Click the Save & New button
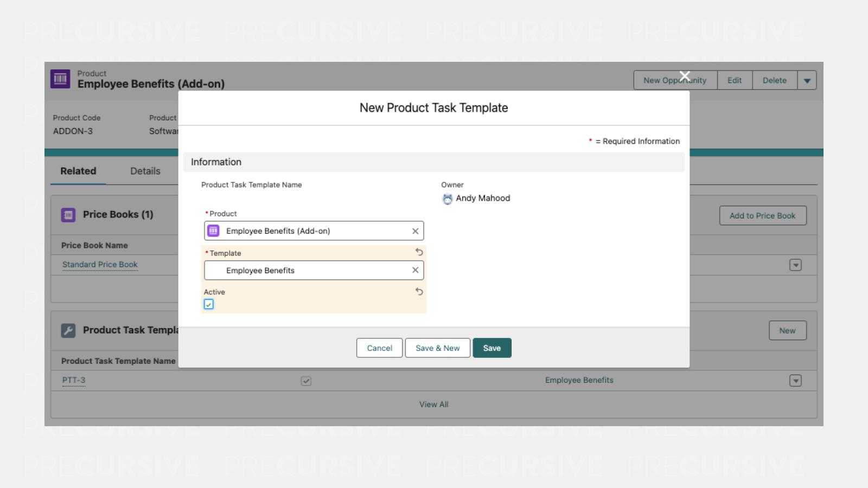Viewport: 868px width, 488px height. [437, 348]
